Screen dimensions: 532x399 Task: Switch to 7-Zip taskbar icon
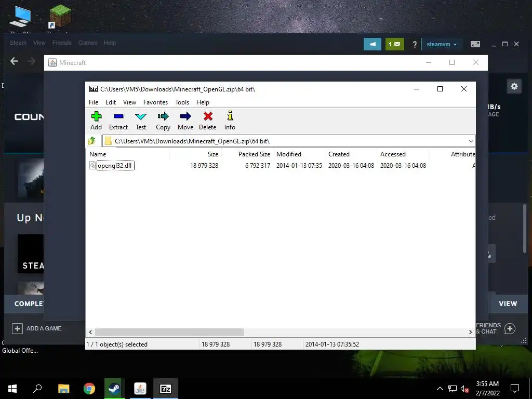pyautogui.click(x=166, y=389)
